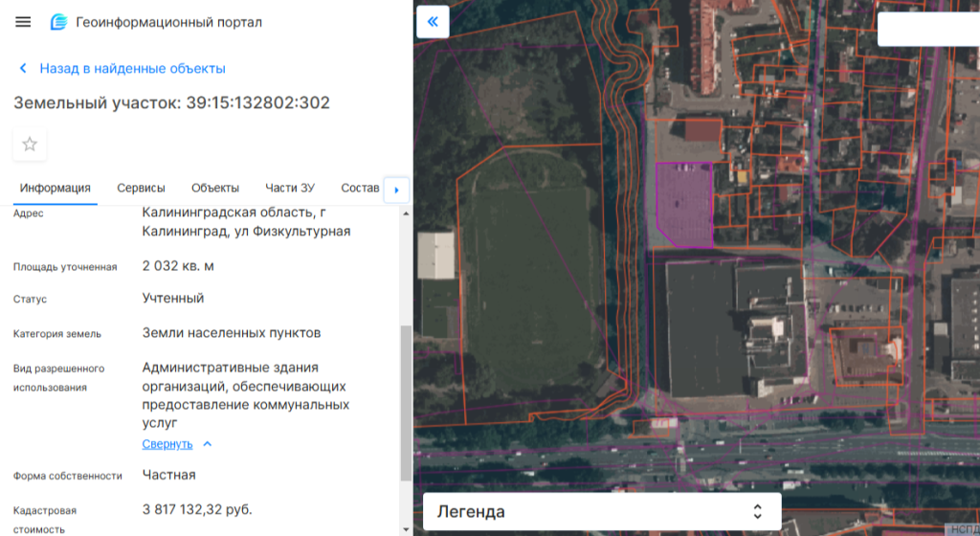980x536 pixels.
Task: Show more tabs with right arrow
Action: click(396, 190)
